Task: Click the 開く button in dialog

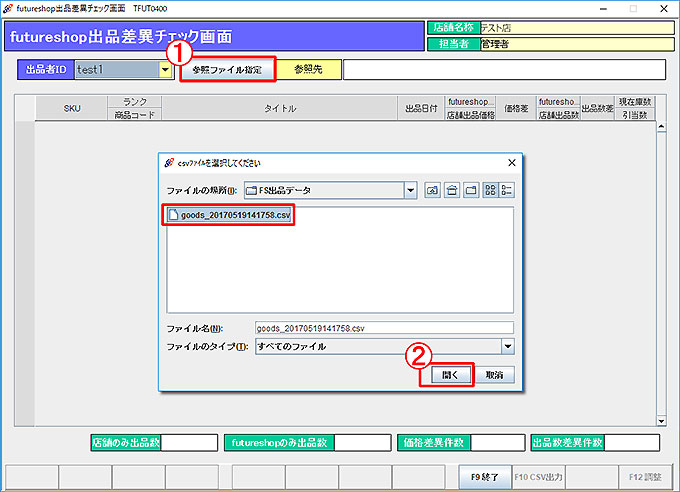Action: [x=451, y=375]
